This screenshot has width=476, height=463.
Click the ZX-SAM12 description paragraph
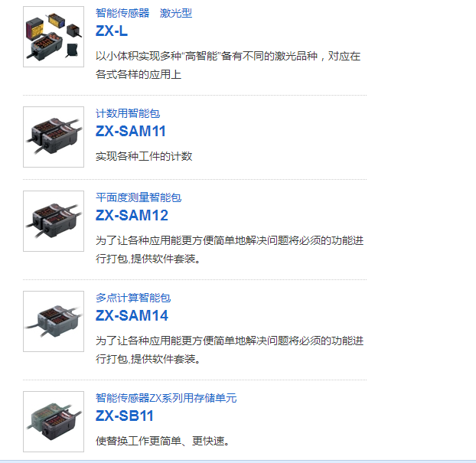230,249
